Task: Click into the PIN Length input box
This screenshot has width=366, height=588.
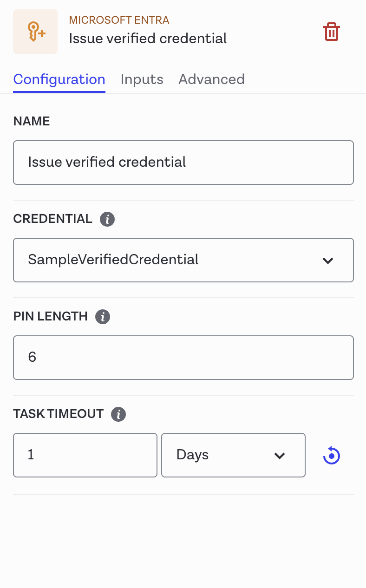Action: 183,358
